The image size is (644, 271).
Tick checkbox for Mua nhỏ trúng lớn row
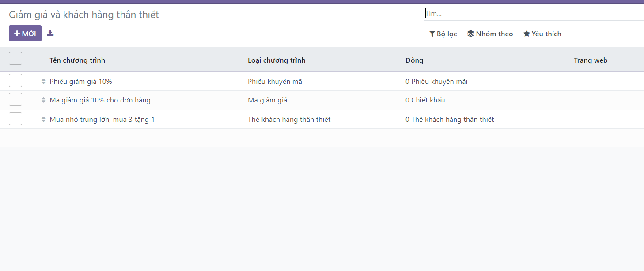(15, 119)
